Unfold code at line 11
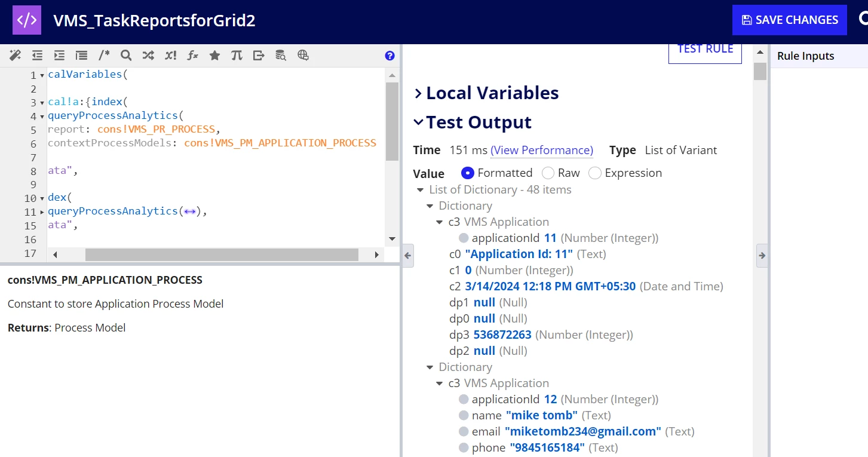Image resolution: width=868 pixels, height=457 pixels. pyautogui.click(x=42, y=212)
